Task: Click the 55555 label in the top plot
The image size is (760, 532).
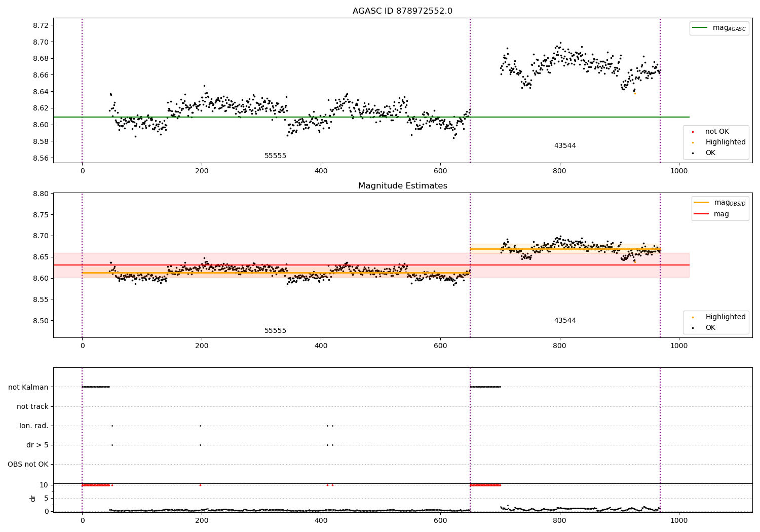Action: [x=275, y=156]
